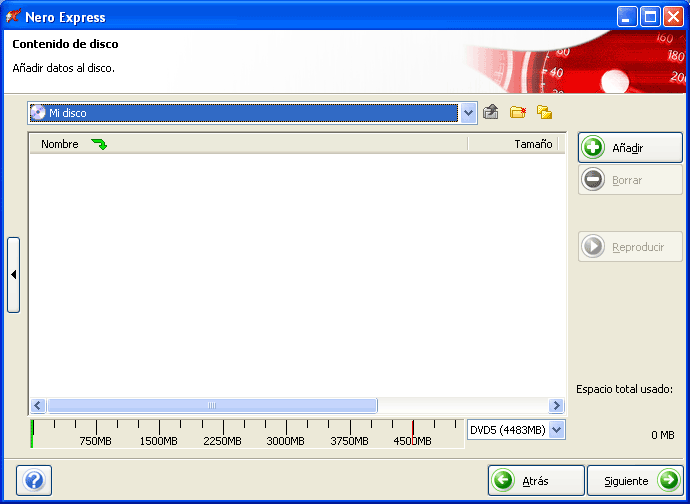Minimize the Nero Express window

[627, 17]
